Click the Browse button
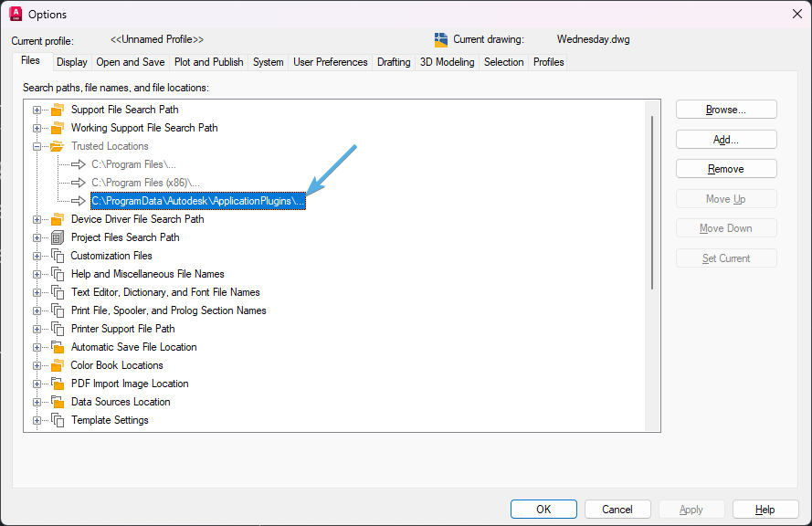This screenshot has height=526, width=812. click(725, 109)
